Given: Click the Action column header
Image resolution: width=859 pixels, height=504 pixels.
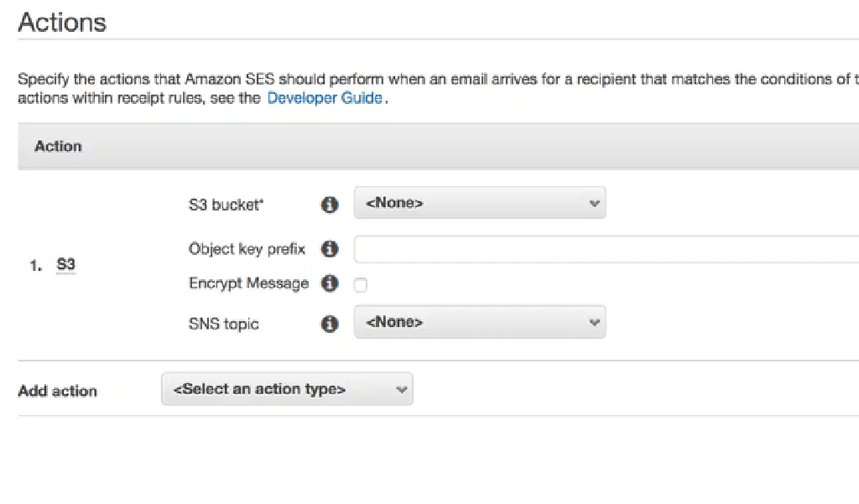Looking at the screenshot, I should pos(58,146).
